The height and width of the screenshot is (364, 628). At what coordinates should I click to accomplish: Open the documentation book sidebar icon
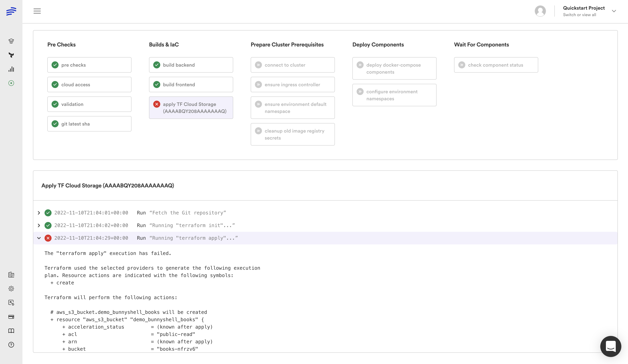pyautogui.click(x=11, y=331)
